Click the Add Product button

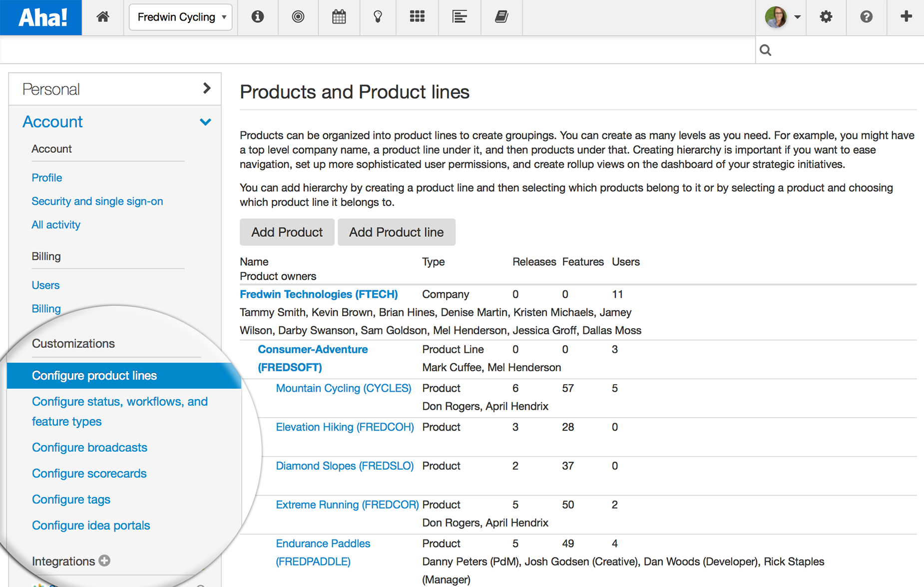pos(287,232)
